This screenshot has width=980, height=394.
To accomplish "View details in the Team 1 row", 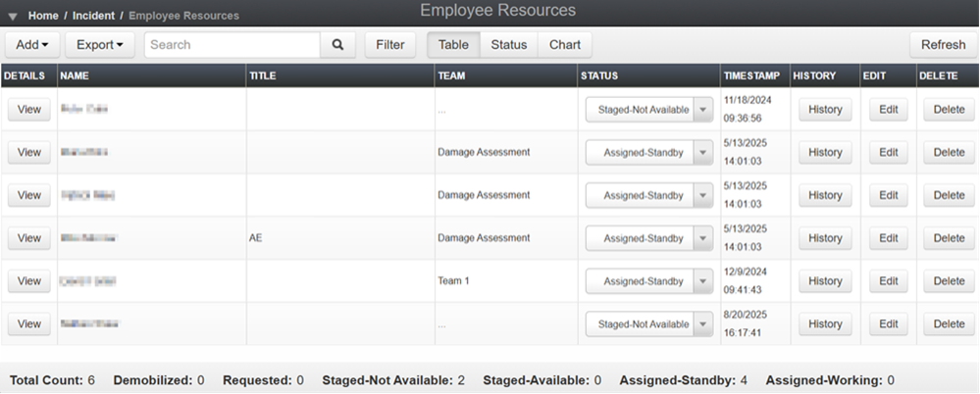I will (28, 281).
